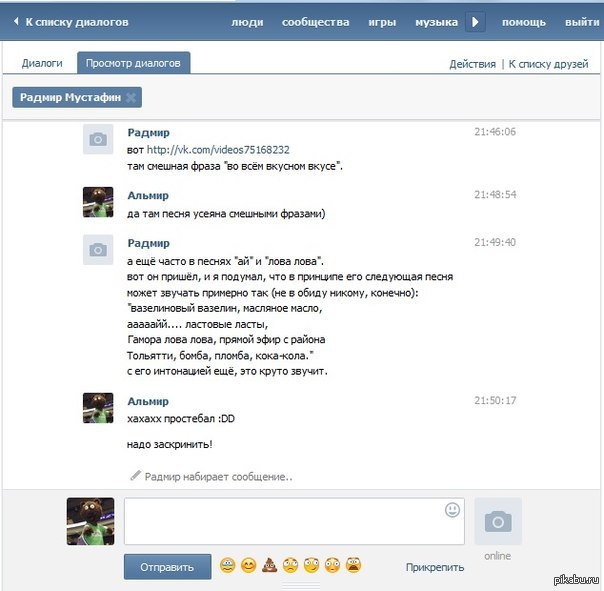Screen dimensions: 604x591
Task: Click Радмир's camera placeholder avatar at 21:46:06
Action: (98, 140)
